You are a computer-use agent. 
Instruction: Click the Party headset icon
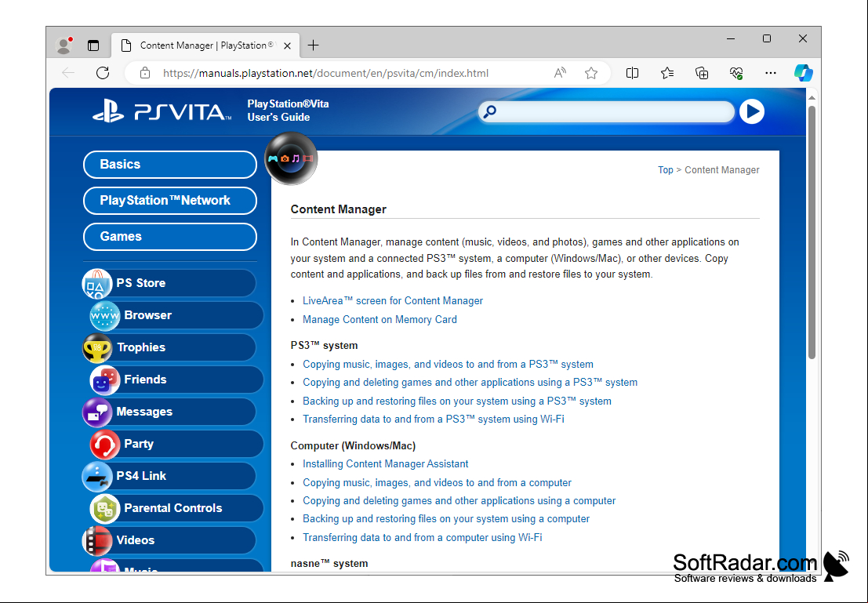pos(104,444)
